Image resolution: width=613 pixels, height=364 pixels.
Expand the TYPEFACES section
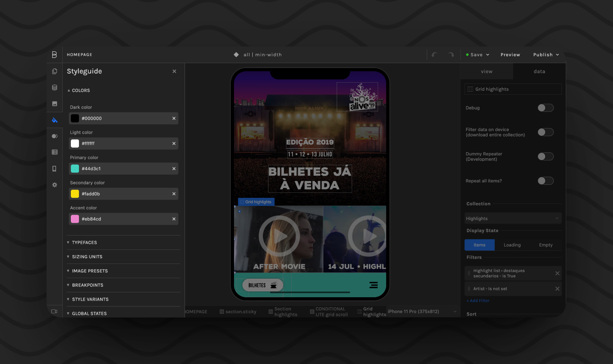tap(84, 243)
